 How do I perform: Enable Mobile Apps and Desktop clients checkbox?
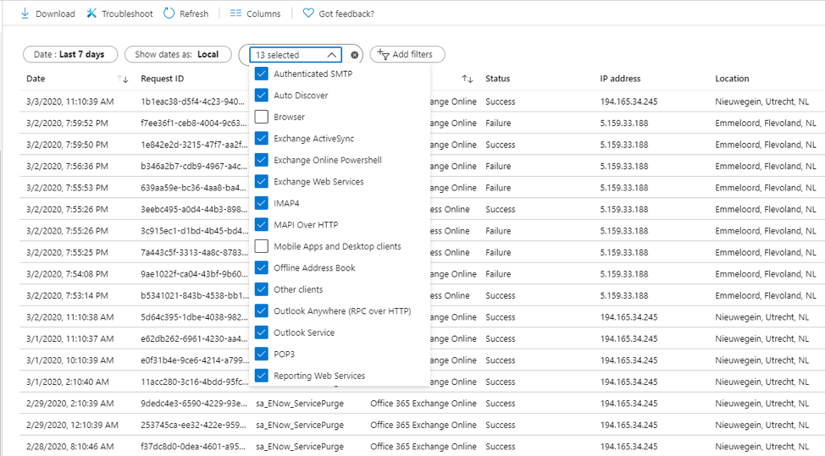tap(261, 246)
